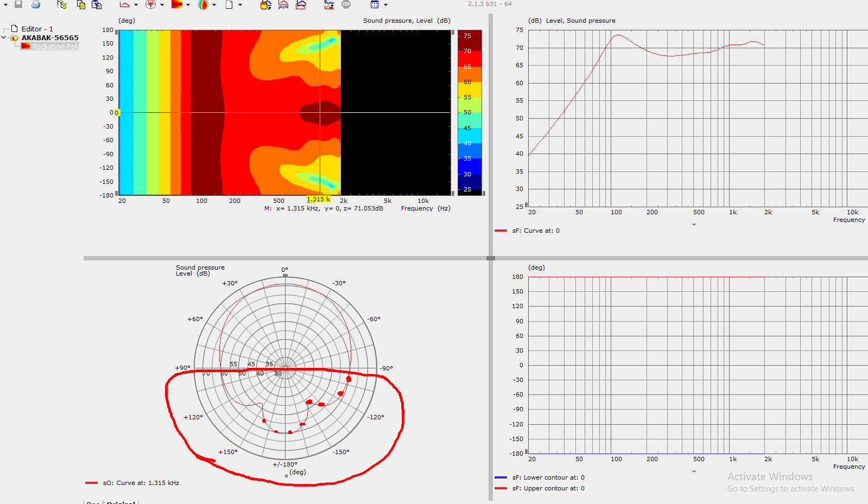Open dropdown next to contour plot icon

188,5
